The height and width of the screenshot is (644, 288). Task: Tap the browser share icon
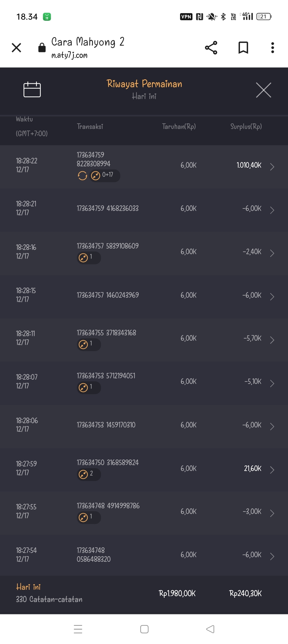pyautogui.click(x=211, y=48)
